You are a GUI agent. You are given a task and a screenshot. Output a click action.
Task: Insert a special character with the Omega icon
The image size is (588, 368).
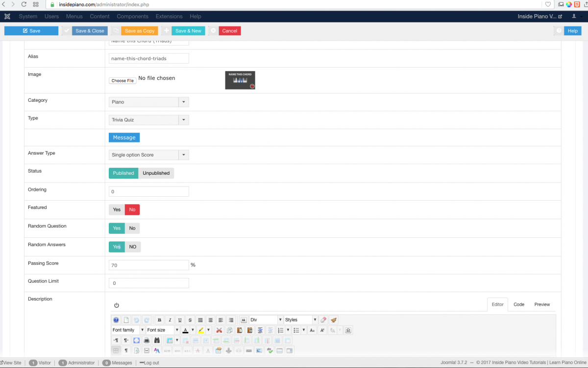(x=348, y=330)
